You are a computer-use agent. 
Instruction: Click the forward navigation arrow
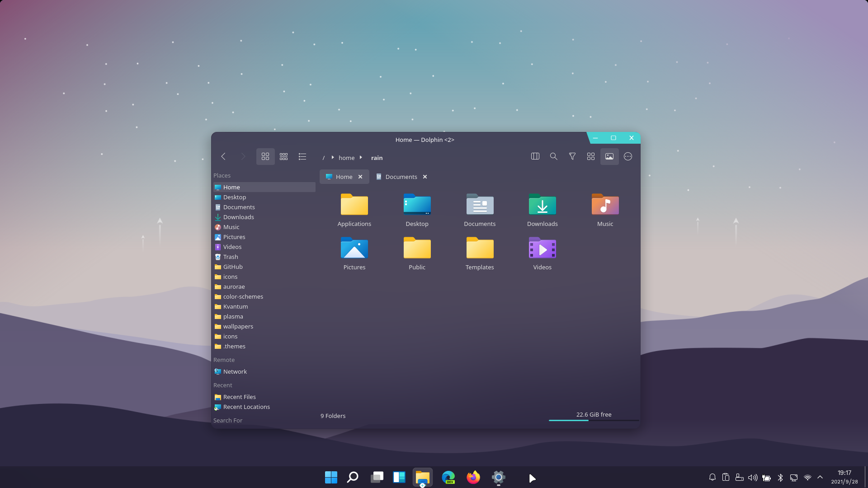(243, 156)
